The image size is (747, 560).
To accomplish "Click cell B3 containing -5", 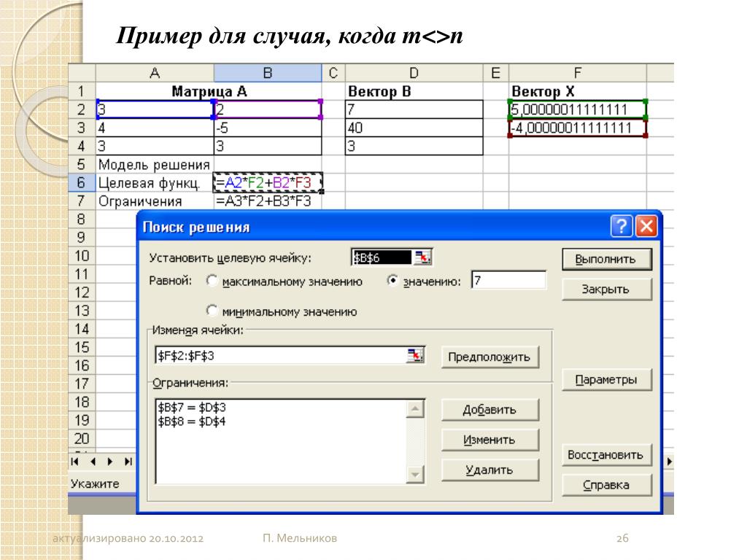I will [x=268, y=128].
